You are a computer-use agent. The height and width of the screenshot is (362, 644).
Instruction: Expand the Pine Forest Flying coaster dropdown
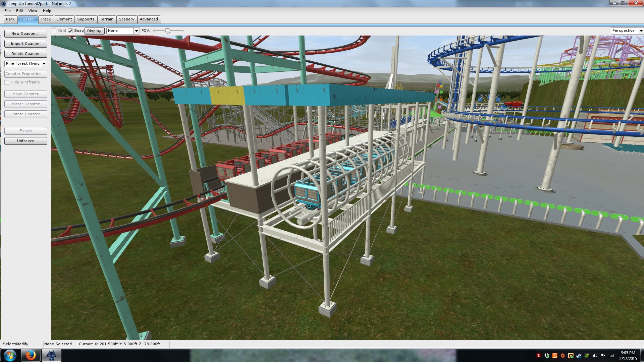[x=44, y=64]
